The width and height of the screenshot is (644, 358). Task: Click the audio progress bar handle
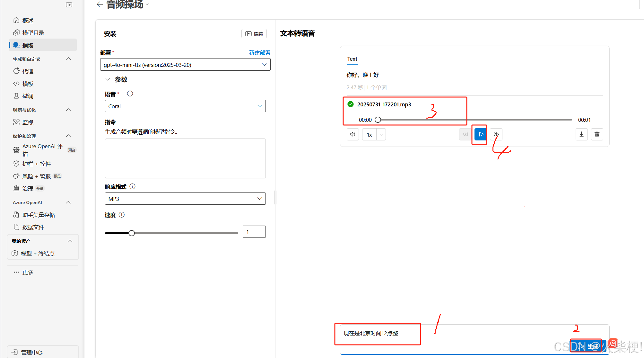(x=378, y=120)
